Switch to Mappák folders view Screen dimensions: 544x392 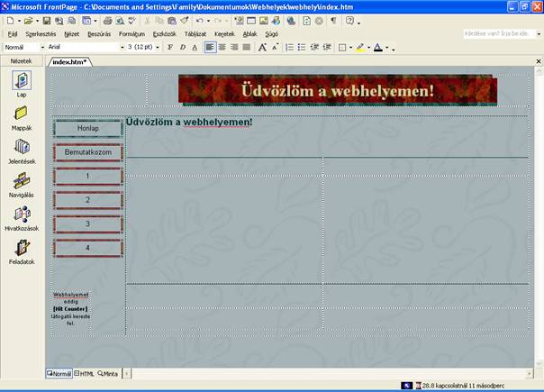pos(22,114)
